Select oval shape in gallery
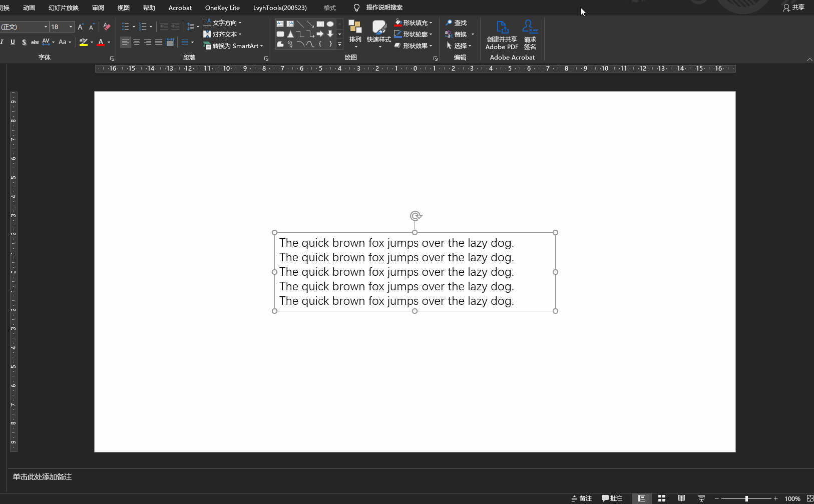 point(330,24)
